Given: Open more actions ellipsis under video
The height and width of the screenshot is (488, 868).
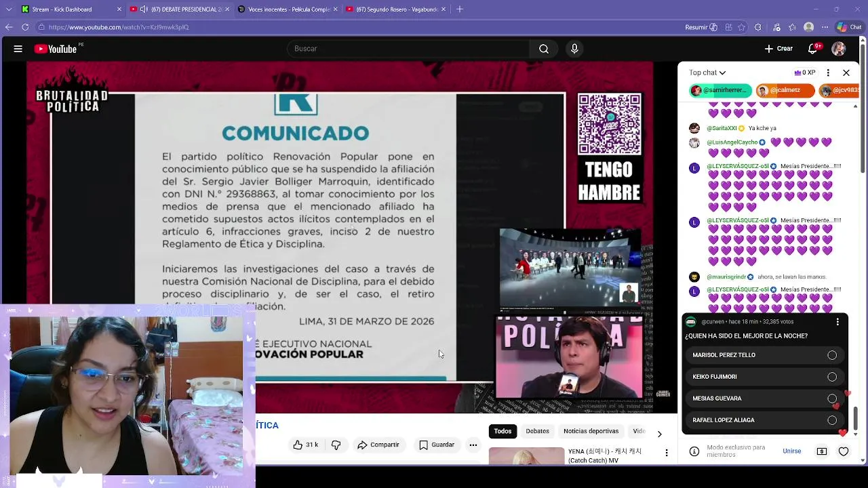Looking at the screenshot, I should pos(473,445).
